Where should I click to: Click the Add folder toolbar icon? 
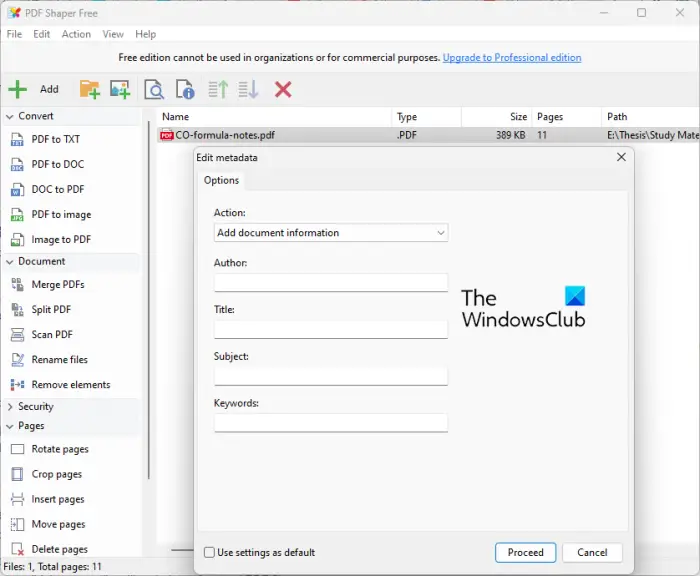pos(89,89)
